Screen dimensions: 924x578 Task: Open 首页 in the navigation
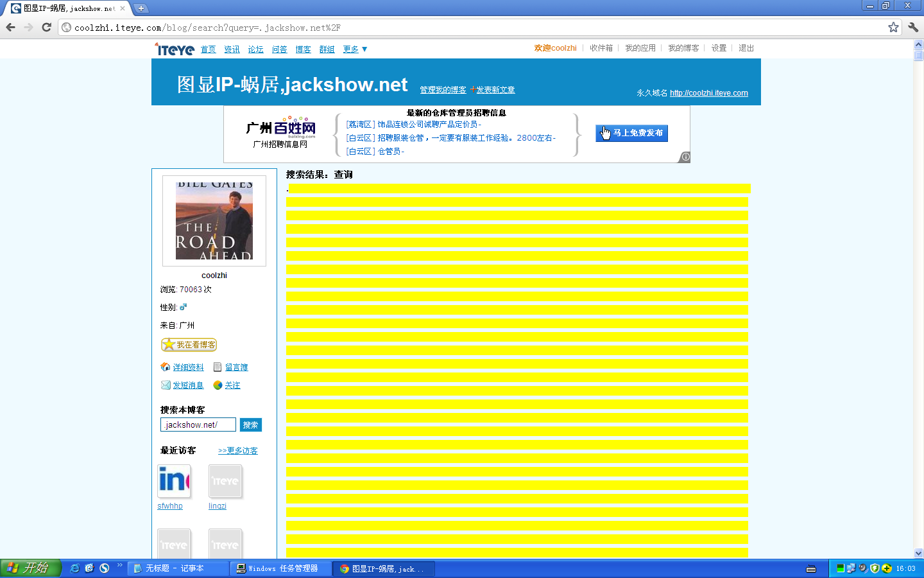point(208,49)
